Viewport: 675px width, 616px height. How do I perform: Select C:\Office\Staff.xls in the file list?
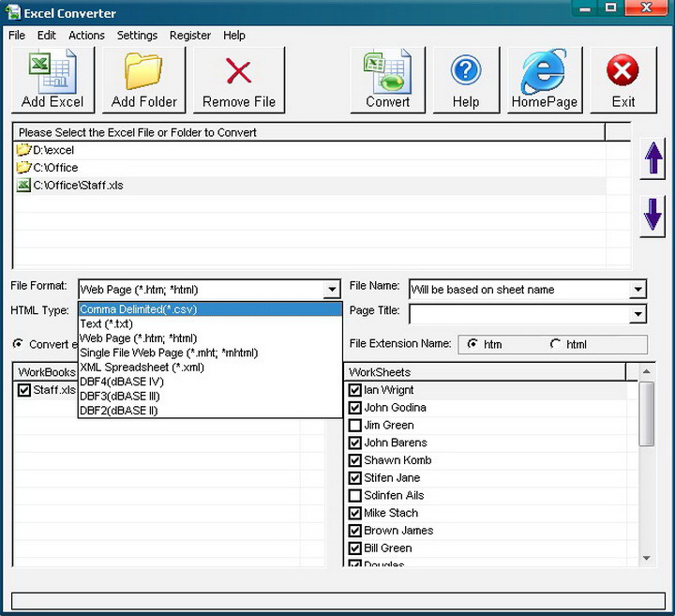(x=78, y=186)
